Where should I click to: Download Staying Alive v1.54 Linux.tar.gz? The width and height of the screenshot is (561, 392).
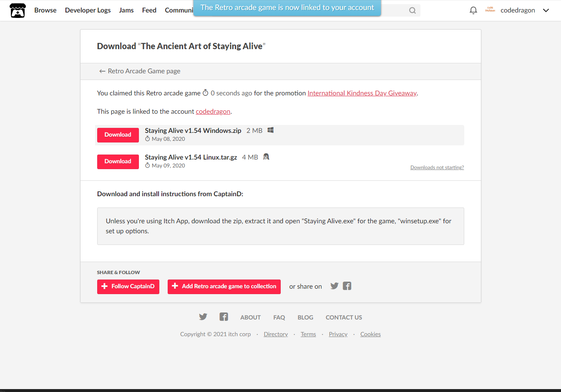(x=118, y=162)
